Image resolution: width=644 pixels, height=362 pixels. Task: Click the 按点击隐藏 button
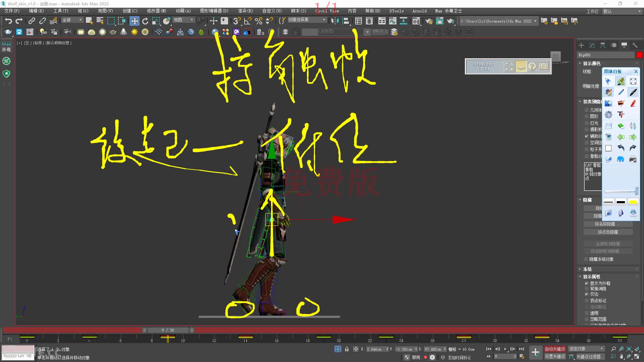pyautogui.click(x=608, y=232)
